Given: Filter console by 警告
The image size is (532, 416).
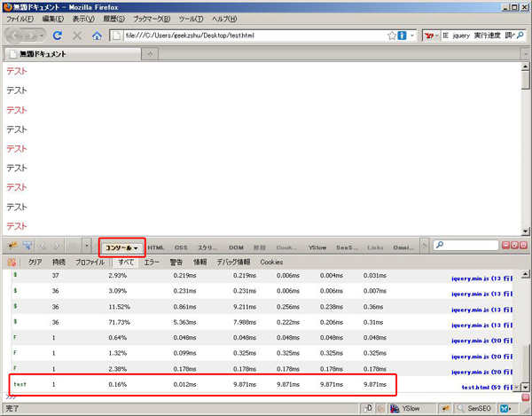Looking at the screenshot, I should pyautogui.click(x=176, y=262).
